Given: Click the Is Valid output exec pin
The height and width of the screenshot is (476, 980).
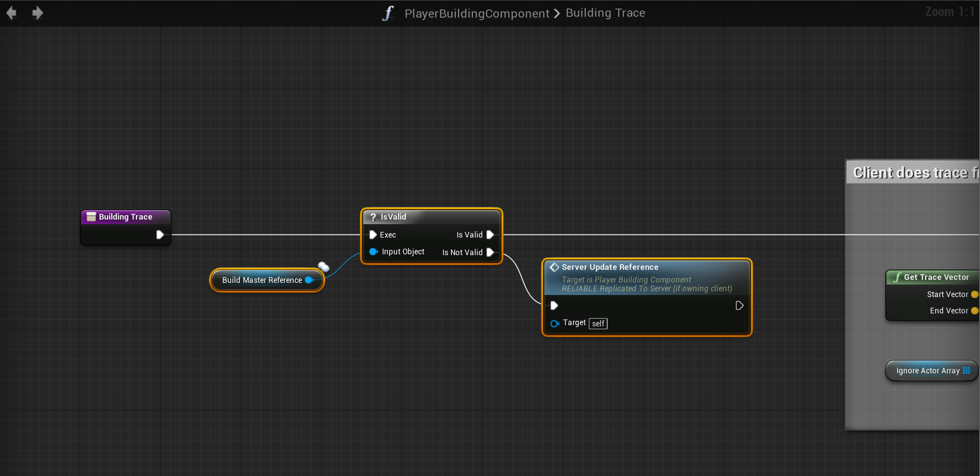Looking at the screenshot, I should pyautogui.click(x=490, y=235).
